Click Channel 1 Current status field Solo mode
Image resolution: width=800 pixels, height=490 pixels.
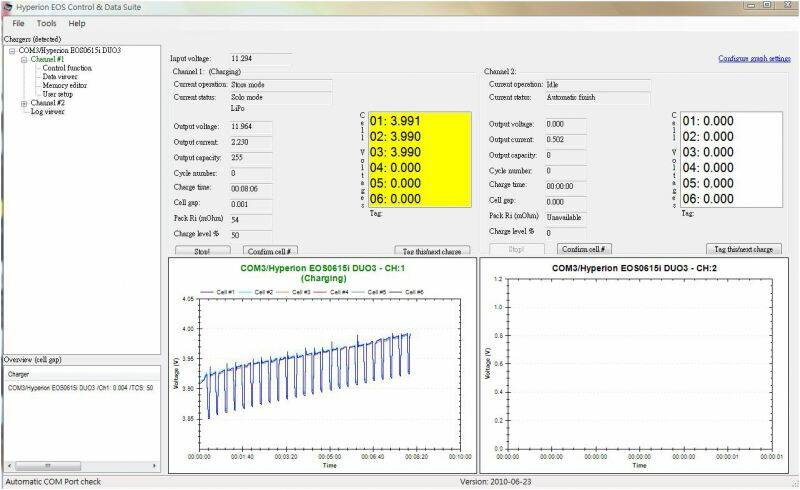coord(281,97)
